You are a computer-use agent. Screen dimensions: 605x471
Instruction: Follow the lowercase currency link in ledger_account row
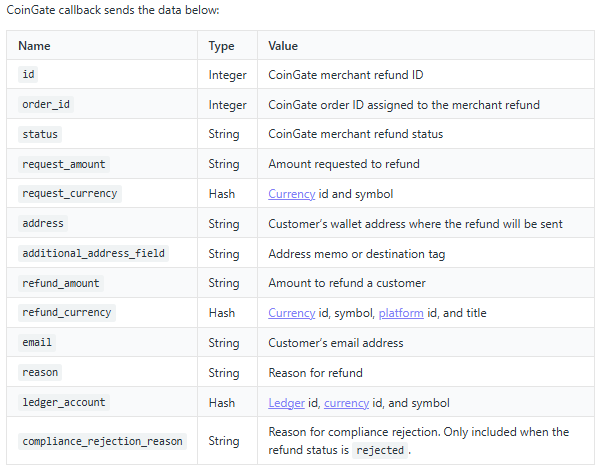pos(346,403)
